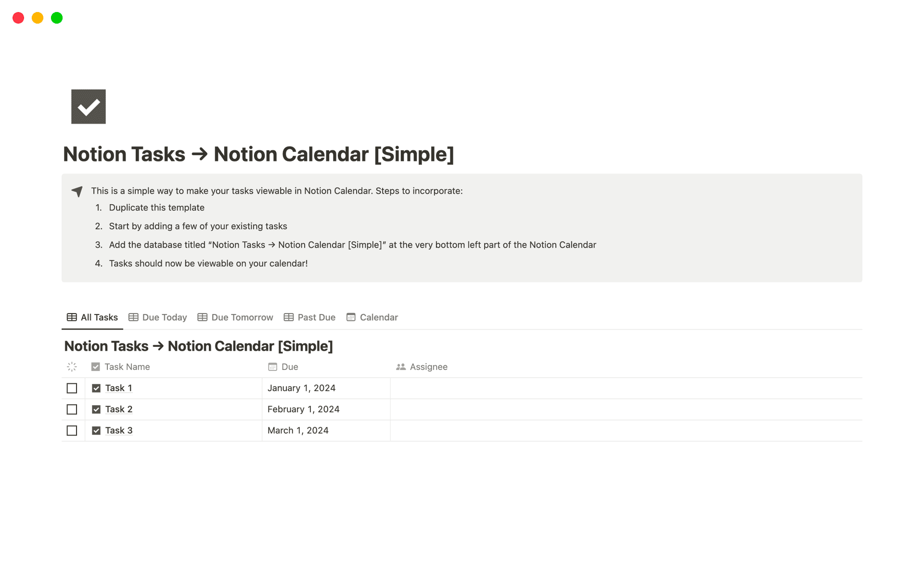This screenshot has width=924, height=578.
Task: Open Task 1 from the table
Action: 118,388
